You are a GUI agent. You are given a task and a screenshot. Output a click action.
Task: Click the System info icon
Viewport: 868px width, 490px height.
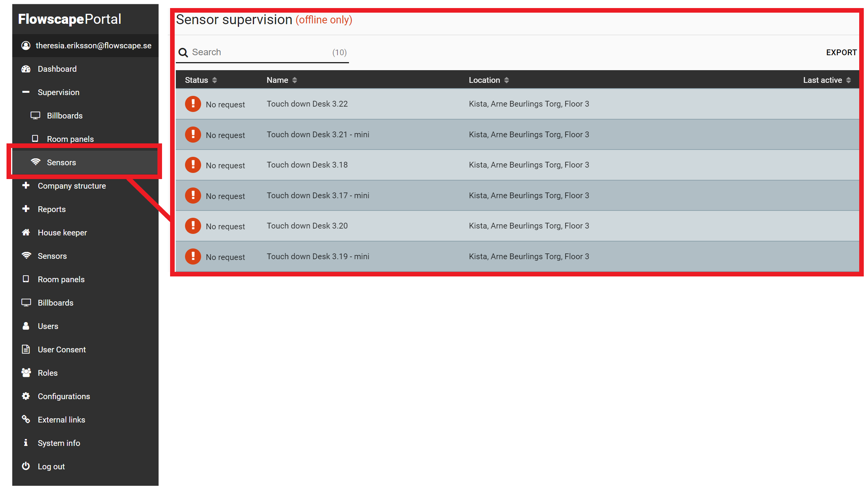point(26,443)
